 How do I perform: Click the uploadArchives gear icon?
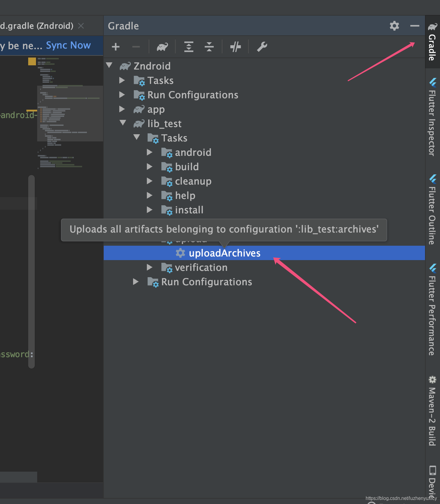[180, 253]
